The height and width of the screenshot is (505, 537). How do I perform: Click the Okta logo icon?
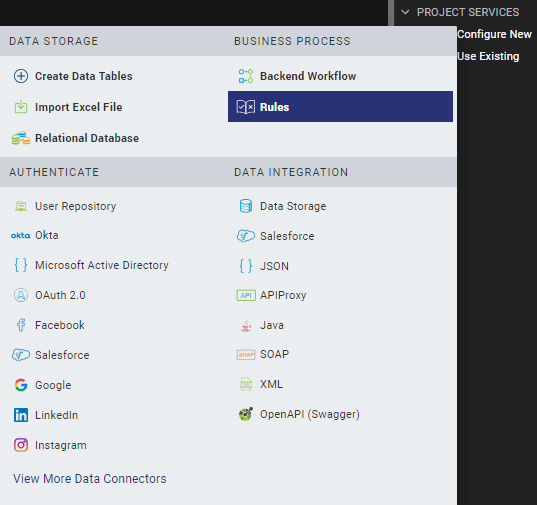click(21, 236)
